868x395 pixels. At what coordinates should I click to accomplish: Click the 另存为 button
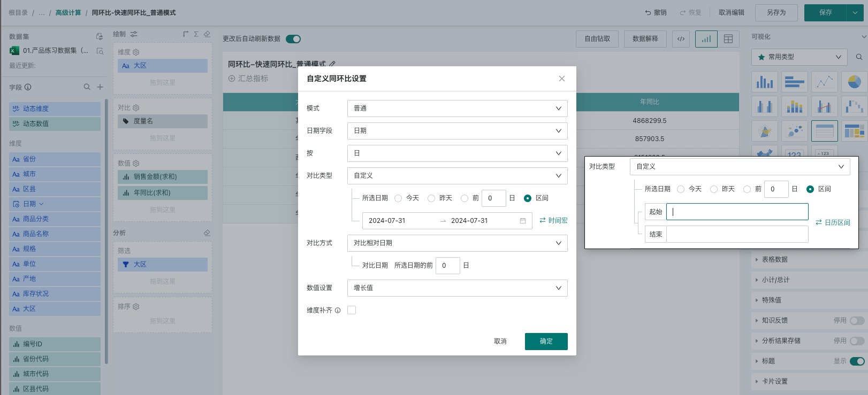(776, 13)
